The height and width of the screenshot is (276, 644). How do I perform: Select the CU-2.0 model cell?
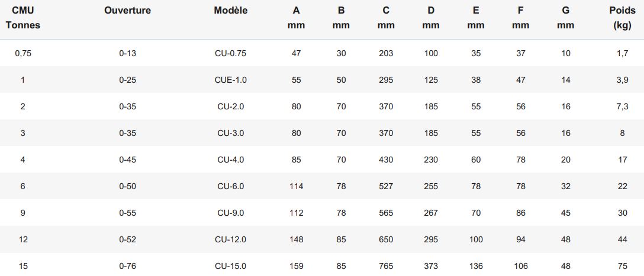[x=231, y=106]
